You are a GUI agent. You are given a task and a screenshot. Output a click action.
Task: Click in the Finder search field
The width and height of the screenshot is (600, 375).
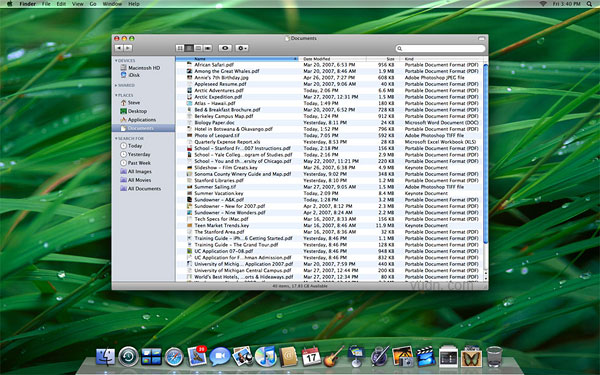(440, 49)
